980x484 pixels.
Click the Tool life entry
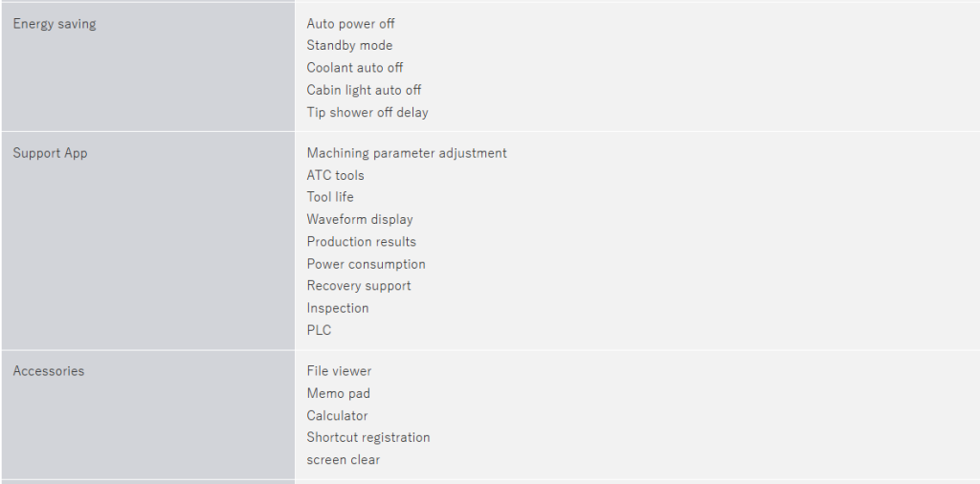pos(330,197)
